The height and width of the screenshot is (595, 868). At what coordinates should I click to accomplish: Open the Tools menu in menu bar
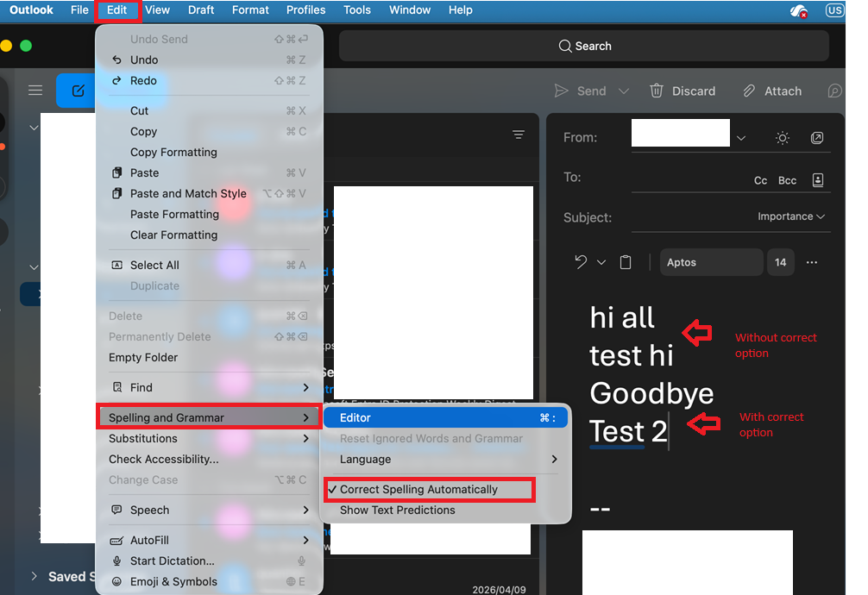click(x=357, y=10)
